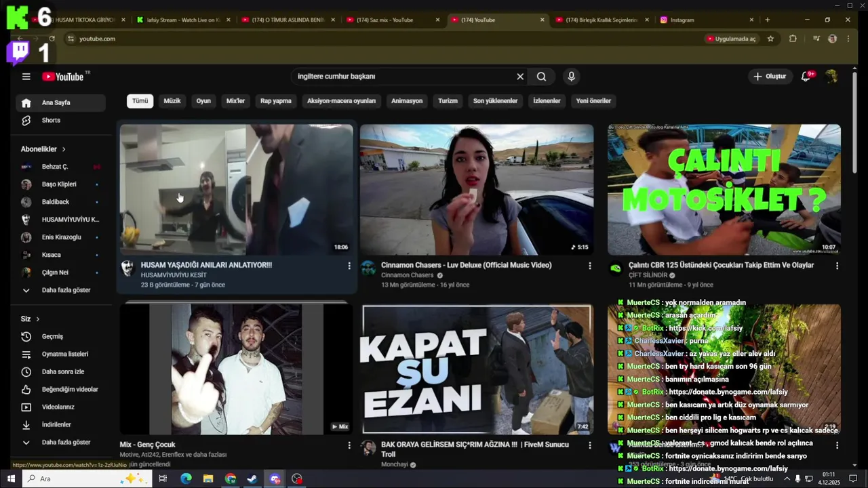Open a new browser tab

(x=767, y=20)
